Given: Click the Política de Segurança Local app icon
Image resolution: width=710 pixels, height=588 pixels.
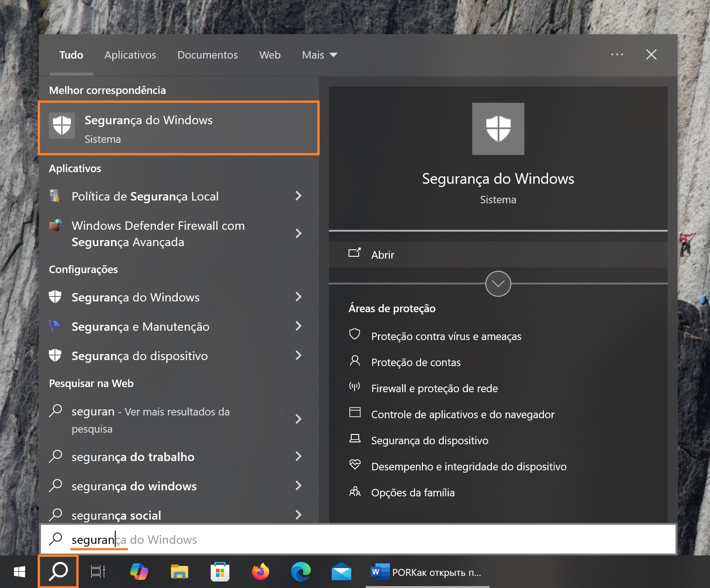Looking at the screenshot, I should (x=55, y=195).
